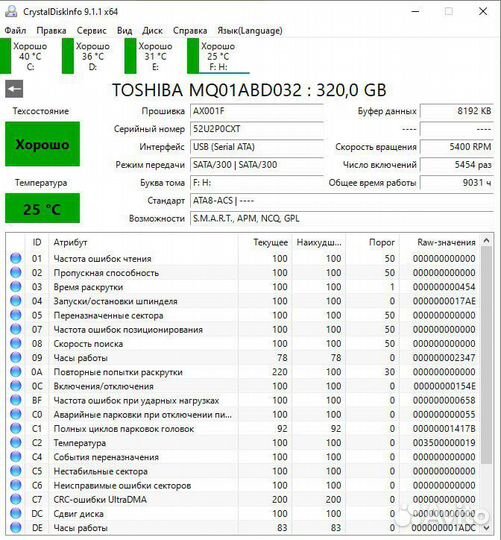Image resolution: width=501 pixels, height=540 pixels.
Task: Open the Правка menu
Action: click(51, 31)
